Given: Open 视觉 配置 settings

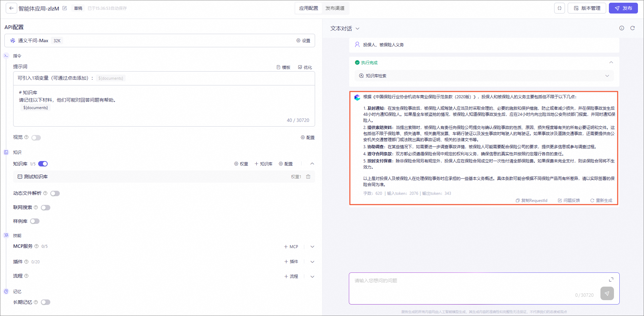Looking at the screenshot, I should tap(308, 137).
